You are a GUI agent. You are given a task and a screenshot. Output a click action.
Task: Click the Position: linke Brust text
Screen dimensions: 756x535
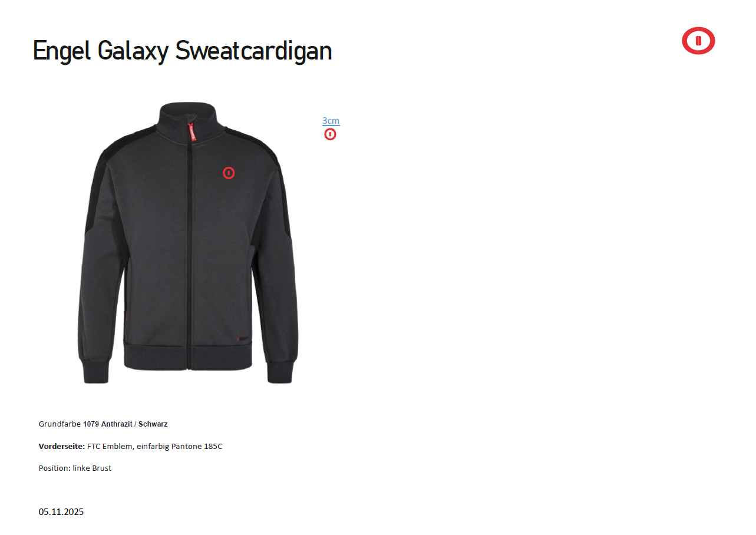pyautogui.click(x=75, y=468)
